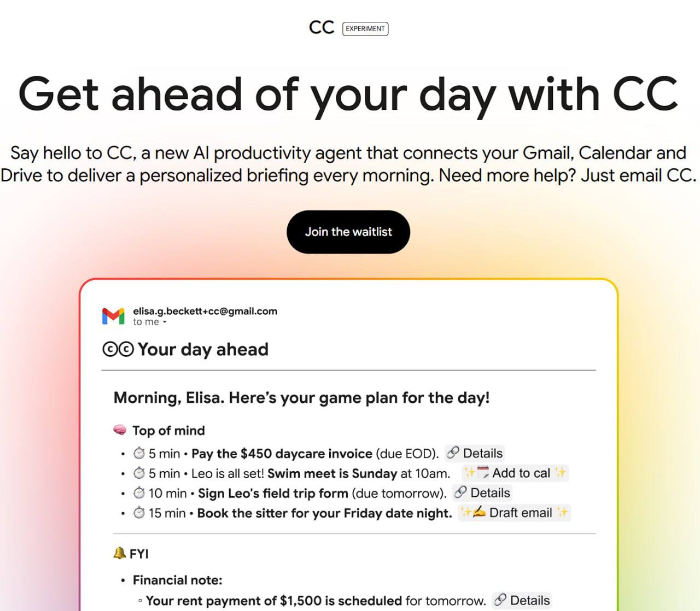The width and height of the screenshot is (700, 611).
Task: Click the stopwatch icon on daycare invoice line
Action: tap(139, 453)
